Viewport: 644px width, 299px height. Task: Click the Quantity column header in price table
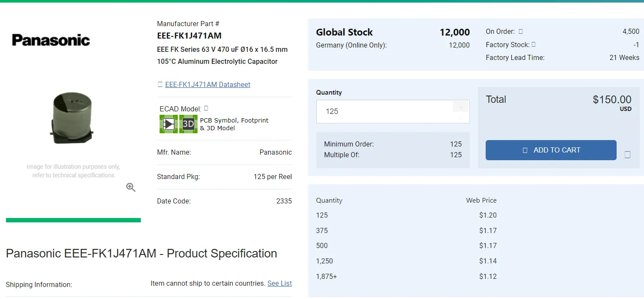click(329, 200)
